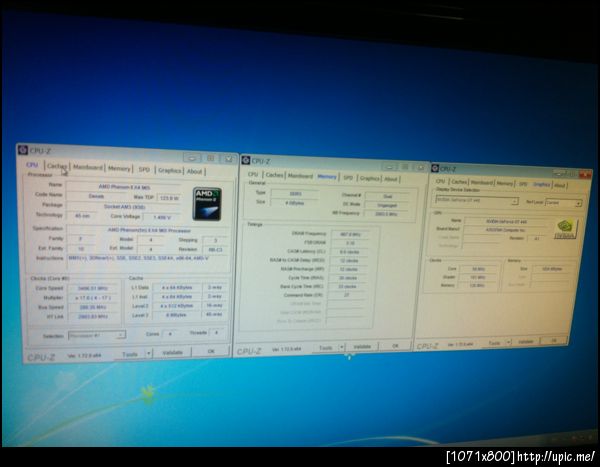Viewport: 600px width, 467px height.
Task: Click the GPU Memory Size value
Action: (x=551, y=269)
